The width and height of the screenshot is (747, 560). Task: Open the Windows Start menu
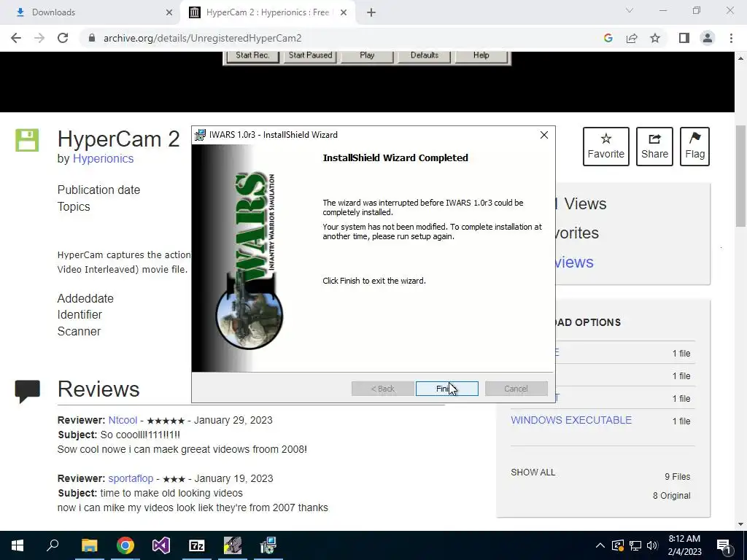click(x=18, y=545)
